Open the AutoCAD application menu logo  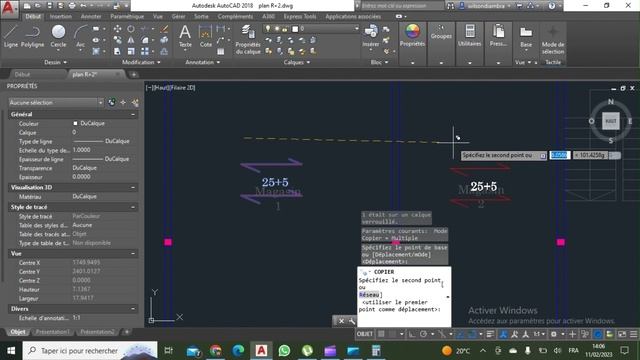pos(9,8)
